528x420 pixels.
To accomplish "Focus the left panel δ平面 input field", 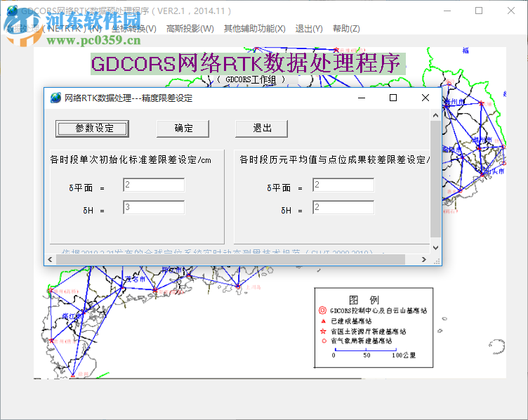I will [x=154, y=185].
